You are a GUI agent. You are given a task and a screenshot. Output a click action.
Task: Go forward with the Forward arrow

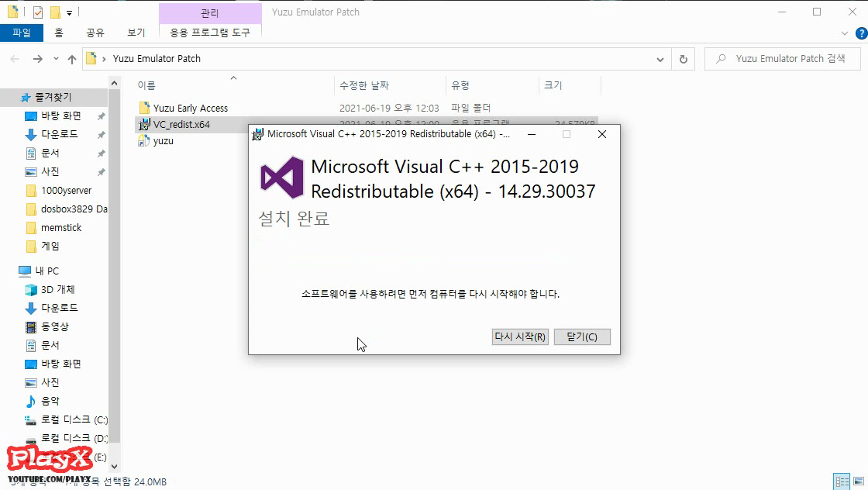[x=38, y=59]
